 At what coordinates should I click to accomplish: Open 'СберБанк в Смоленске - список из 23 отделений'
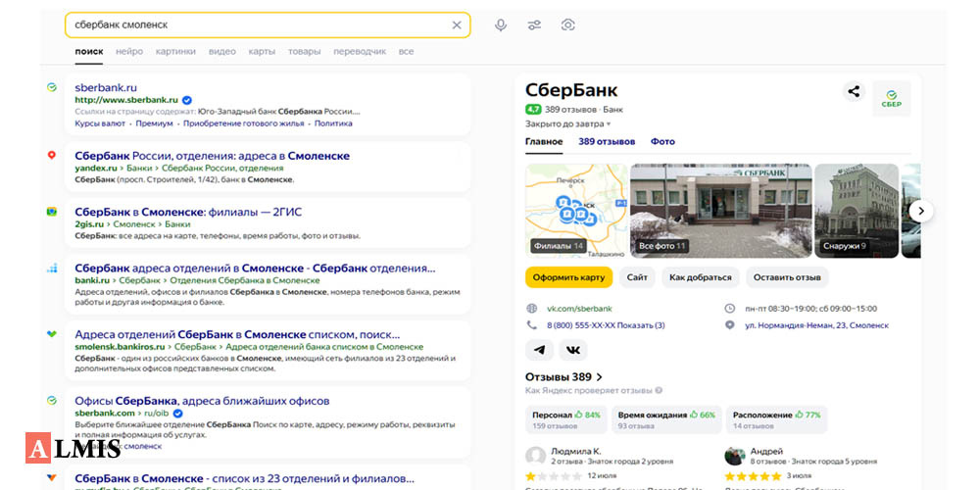click(x=244, y=479)
